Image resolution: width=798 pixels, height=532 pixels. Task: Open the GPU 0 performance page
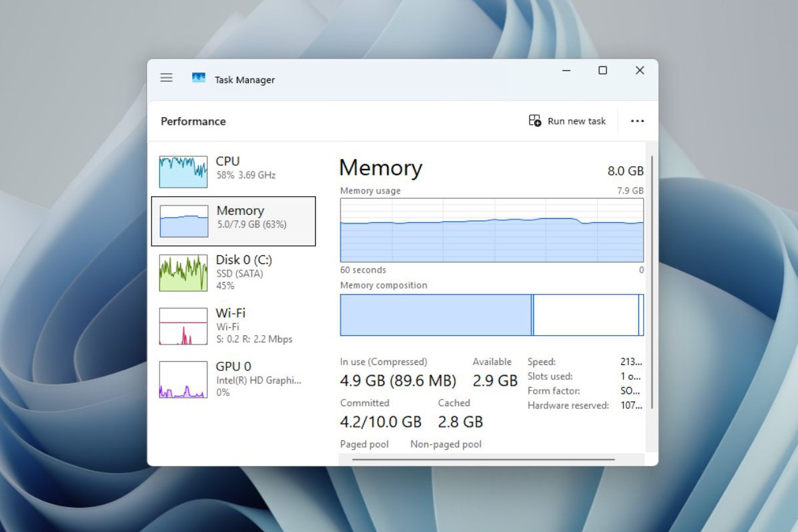tap(233, 379)
